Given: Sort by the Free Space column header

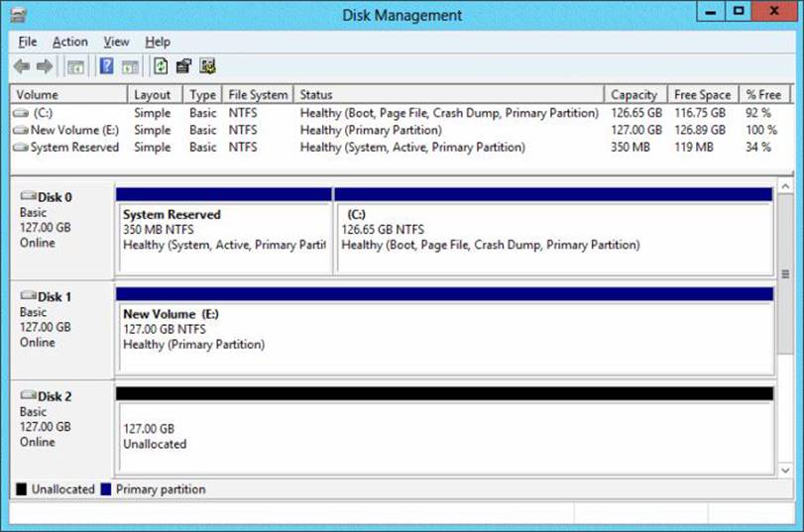Looking at the screenshot, I should tap(703, 95).
